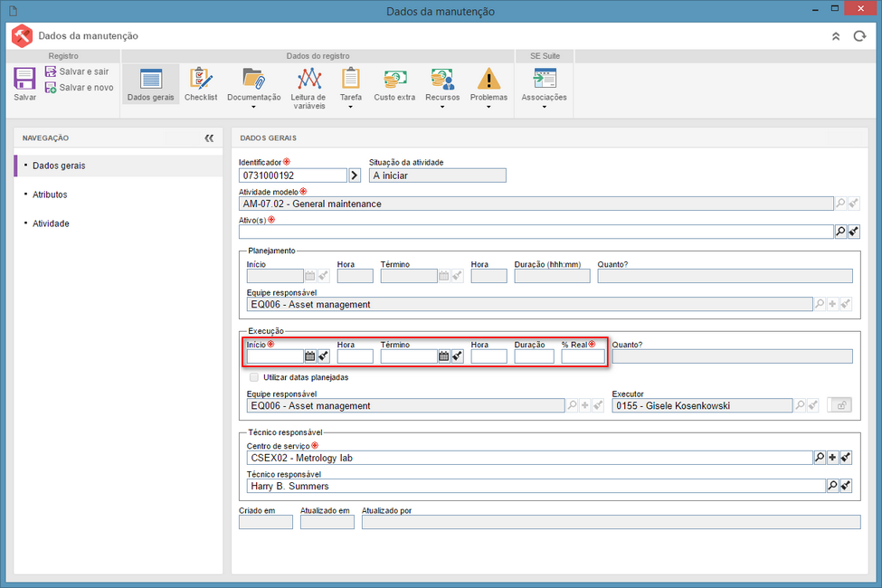Click the Identificador input field

coord(292,175)
